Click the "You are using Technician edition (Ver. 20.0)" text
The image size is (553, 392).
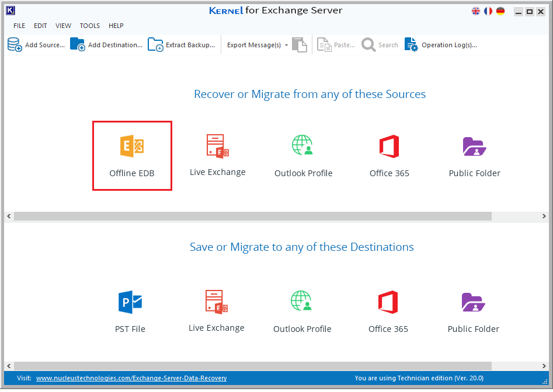[x=419, y=378]
